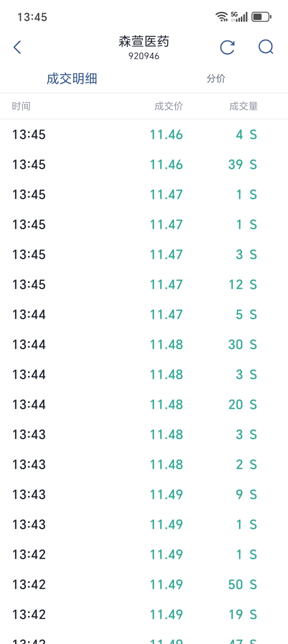Tap the battery status icon

click(261, 17)
